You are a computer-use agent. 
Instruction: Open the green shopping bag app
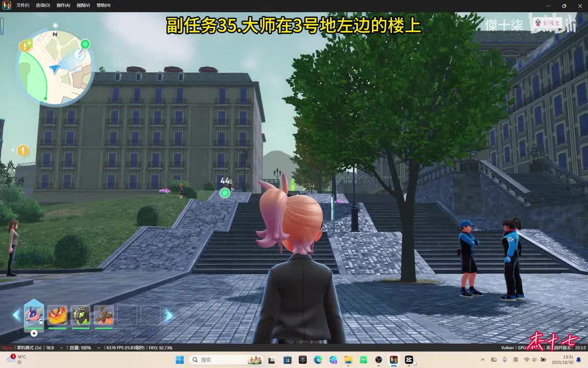363,360
